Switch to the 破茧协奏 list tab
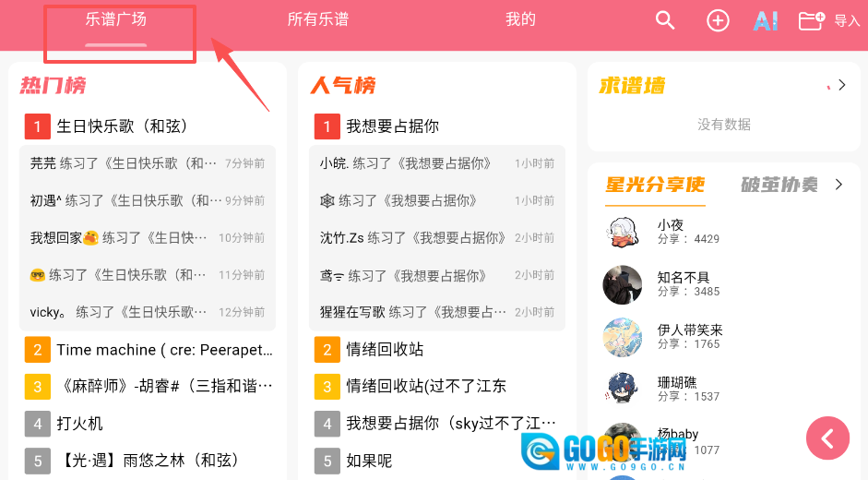 (779, 185)
